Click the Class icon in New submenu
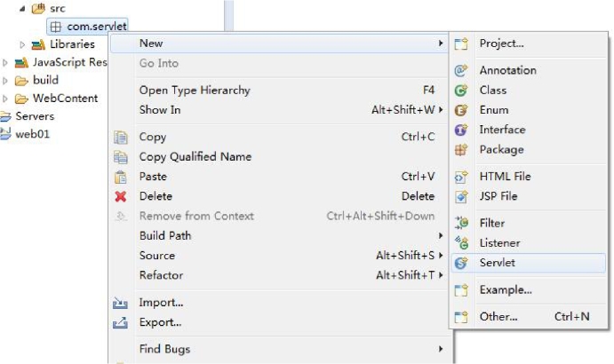Viewport: 614px width, 364px height. tap(461, 91)
